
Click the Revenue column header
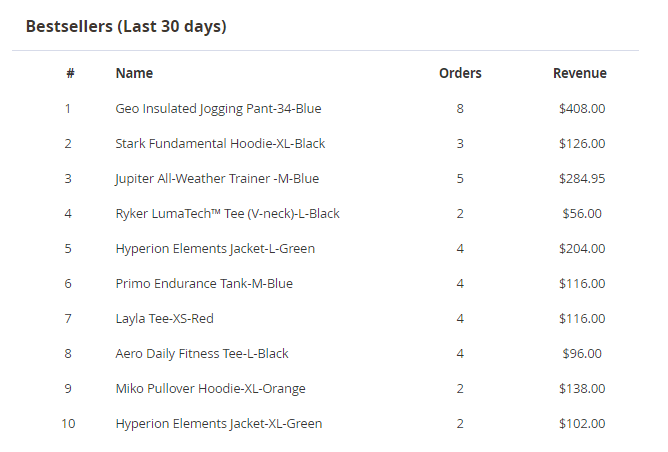(580, 73)
